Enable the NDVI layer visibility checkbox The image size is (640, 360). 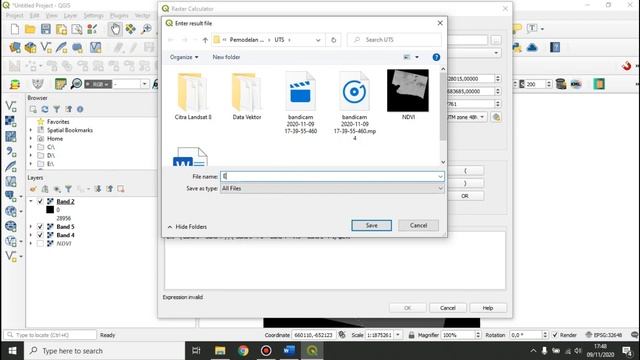pos(40,244)
